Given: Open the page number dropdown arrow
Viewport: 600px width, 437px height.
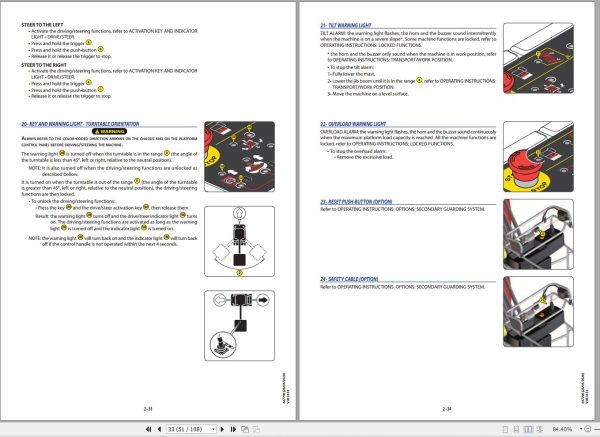Looking at the screenshot, I should pyautogui.click(x=214, y=429).
